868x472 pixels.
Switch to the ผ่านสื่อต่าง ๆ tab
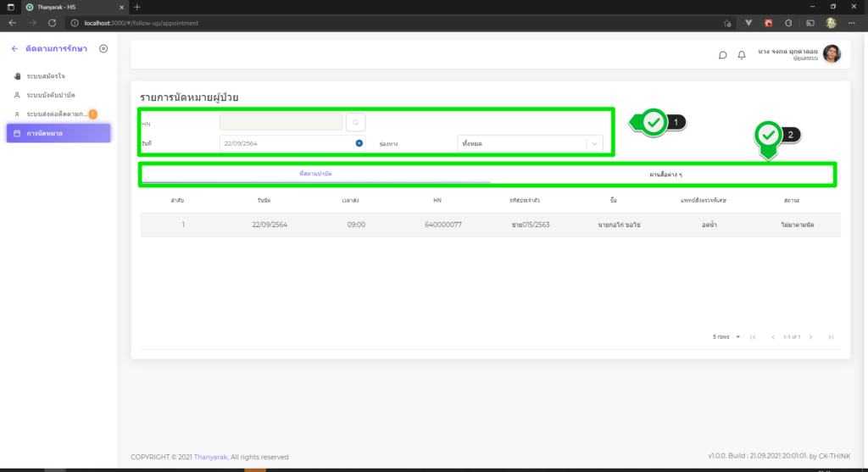665,174
